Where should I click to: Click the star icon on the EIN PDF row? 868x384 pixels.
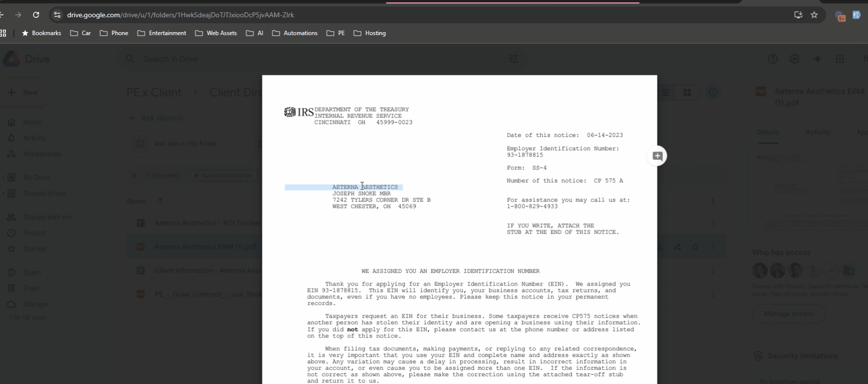tap(695, 247)
